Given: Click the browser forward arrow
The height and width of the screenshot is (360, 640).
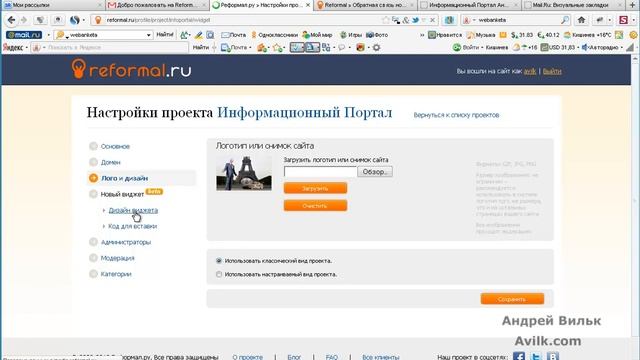Looking at the screenshot, I should (24, 20).
